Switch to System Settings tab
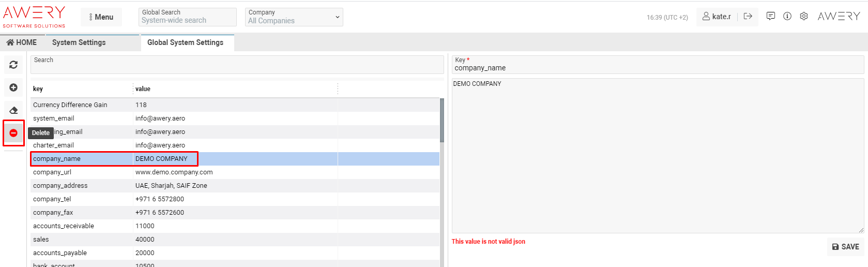The height and width of the screenshot is (267, 868). click(x=79, y=42)
